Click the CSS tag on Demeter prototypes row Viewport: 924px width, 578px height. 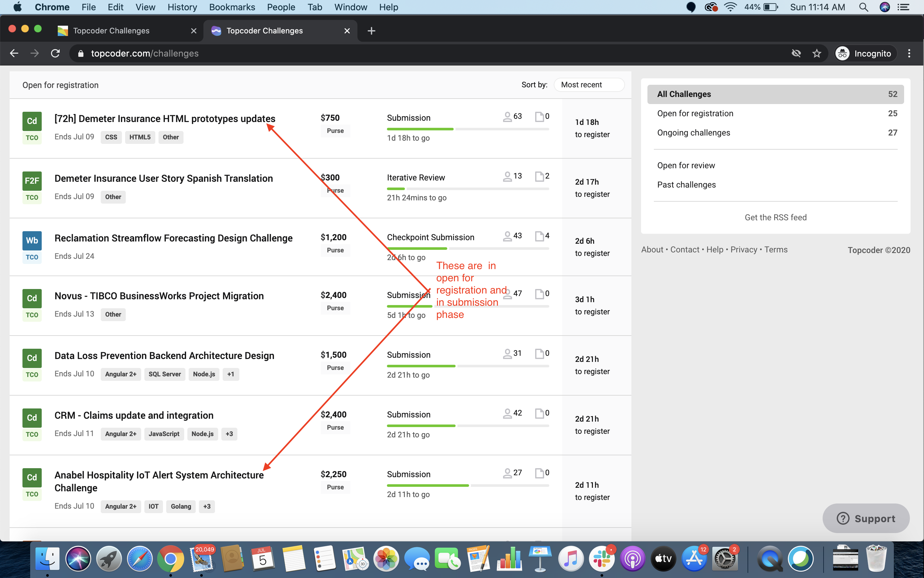[x=111, y=137]
